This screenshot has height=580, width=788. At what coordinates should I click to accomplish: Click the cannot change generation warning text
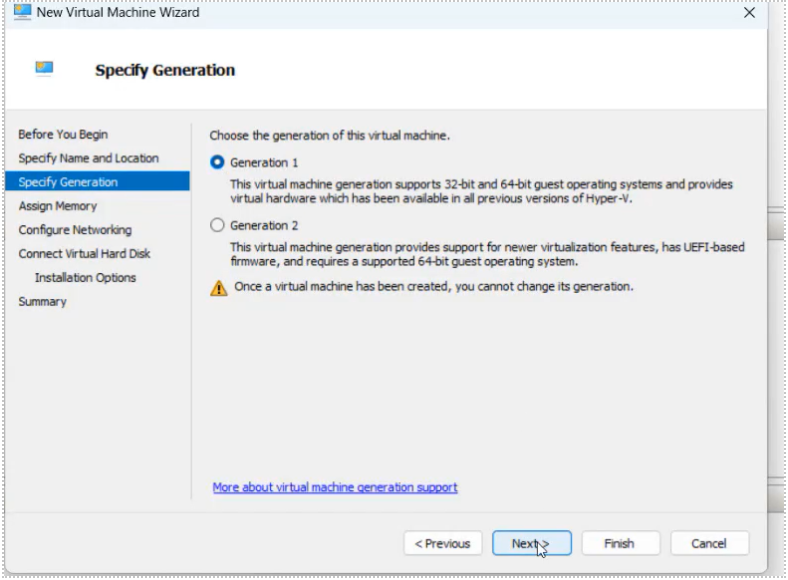434,286
